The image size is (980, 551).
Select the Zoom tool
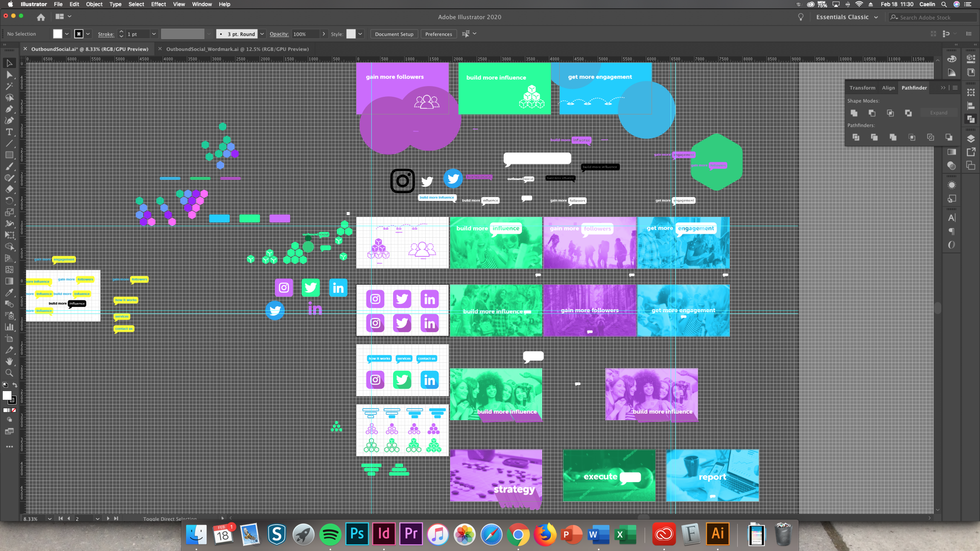(x=9, y=373)
